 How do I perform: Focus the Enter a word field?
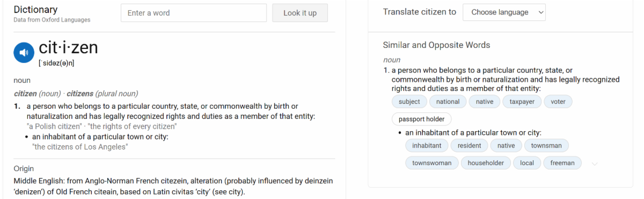(x=194, y=13)
